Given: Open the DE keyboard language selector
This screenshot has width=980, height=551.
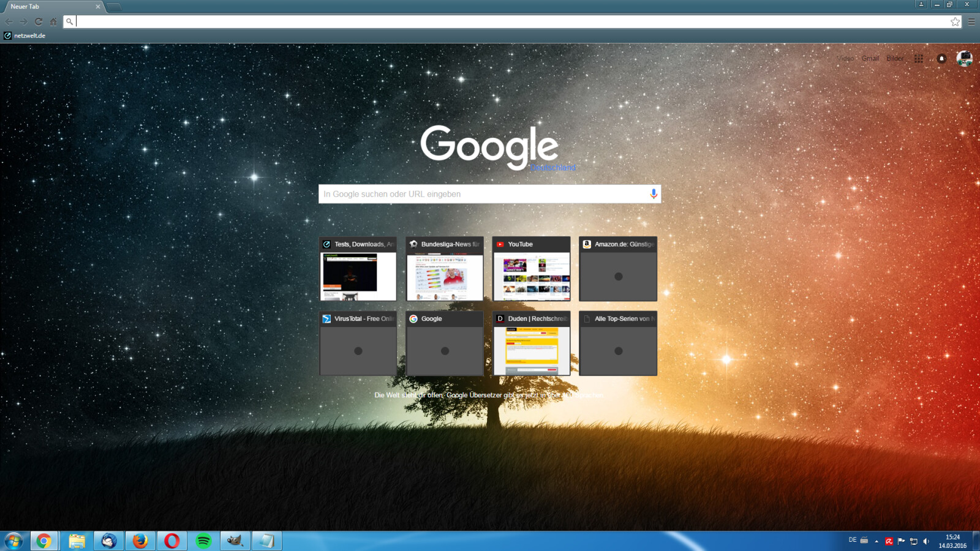Looking at the screenshot, I should 853,541.
